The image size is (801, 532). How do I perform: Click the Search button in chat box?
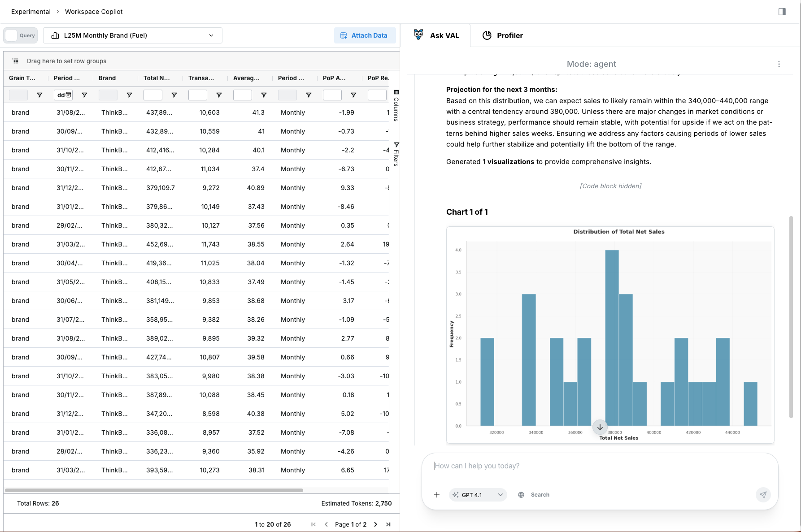(534, 495)
